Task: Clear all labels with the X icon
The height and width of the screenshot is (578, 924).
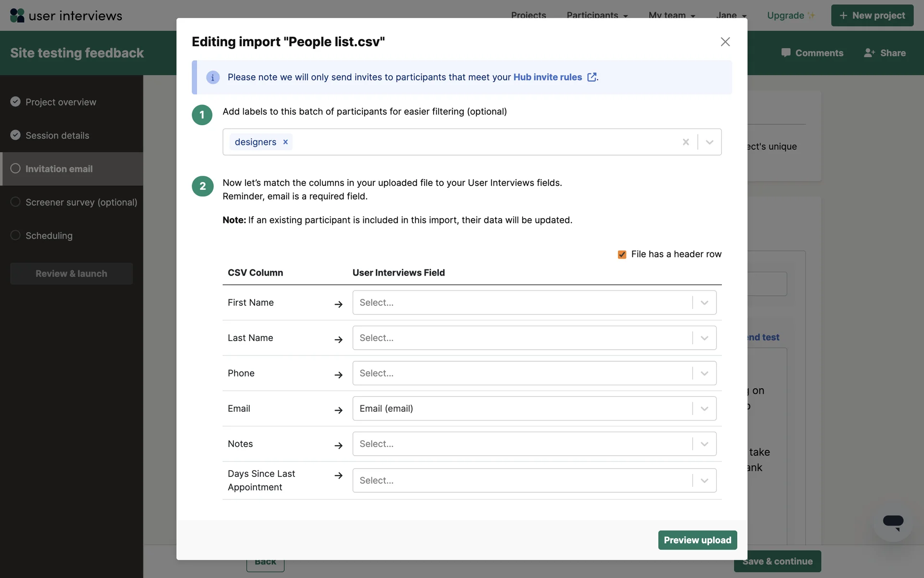Action: coord(686,142)
